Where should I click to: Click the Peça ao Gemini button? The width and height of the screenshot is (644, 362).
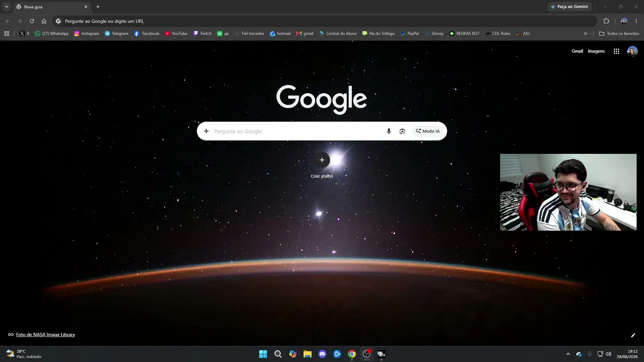tap(569, 7)
